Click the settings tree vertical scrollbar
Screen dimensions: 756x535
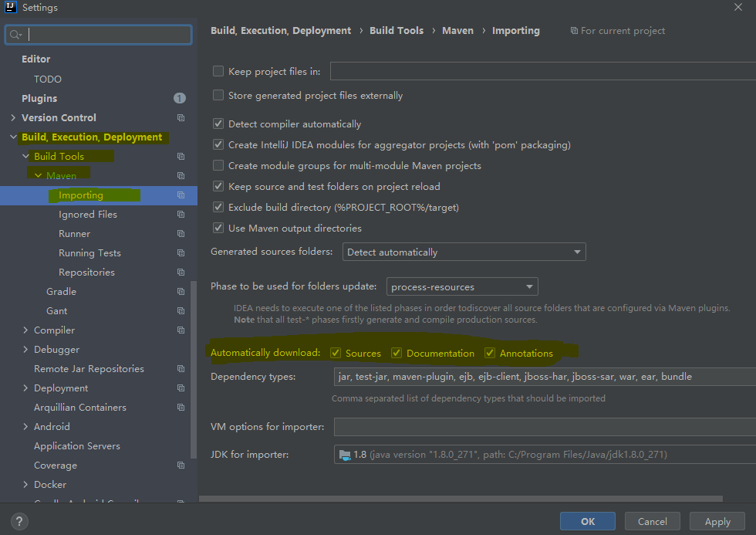[194, 370]
